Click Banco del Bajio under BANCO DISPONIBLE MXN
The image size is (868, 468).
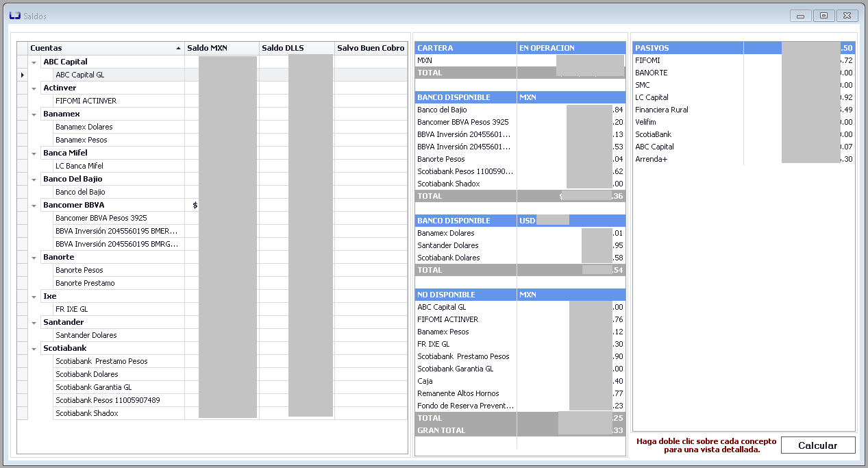520,110
